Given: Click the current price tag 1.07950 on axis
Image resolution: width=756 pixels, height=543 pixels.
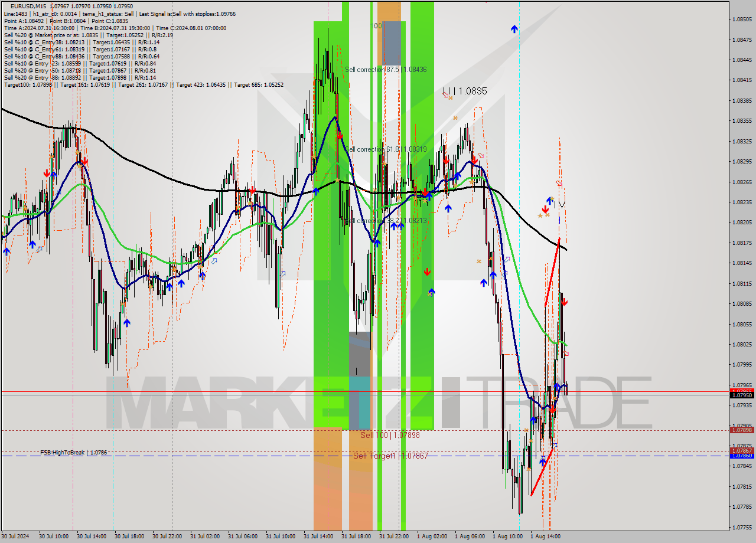Looking at the screenshot, I should pyautogui.click(x=742, y=395).
